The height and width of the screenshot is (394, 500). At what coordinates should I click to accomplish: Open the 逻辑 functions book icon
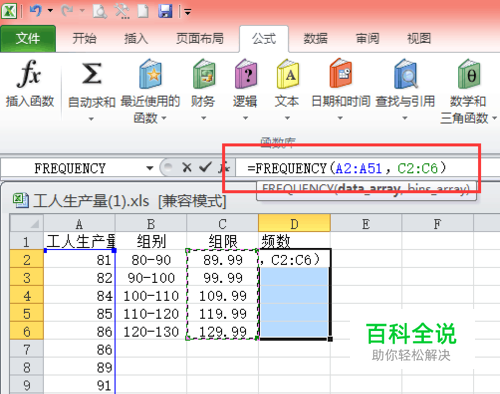[x=246, y=74]
